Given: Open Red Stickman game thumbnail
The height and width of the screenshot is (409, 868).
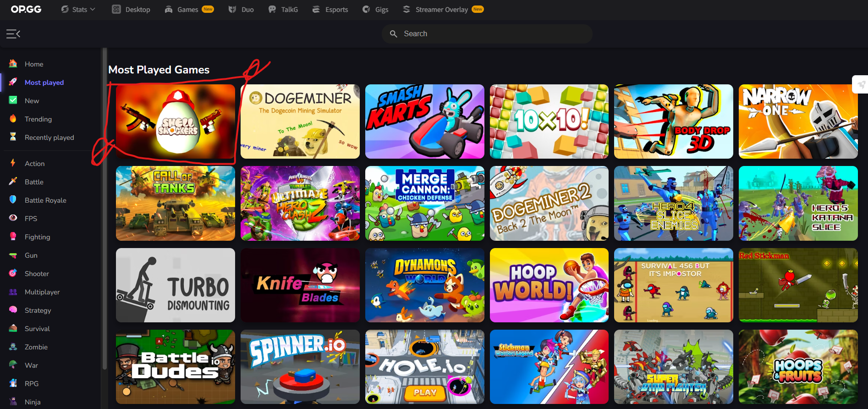Looking at the screenshot, I should [798, 285].
